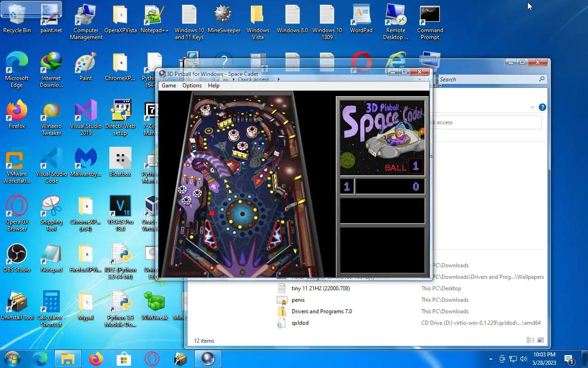Viewport: 588px width, 368px height.
Task: Select the Python 3.9 Module Docs icon
Action: (x=120, y=309)
